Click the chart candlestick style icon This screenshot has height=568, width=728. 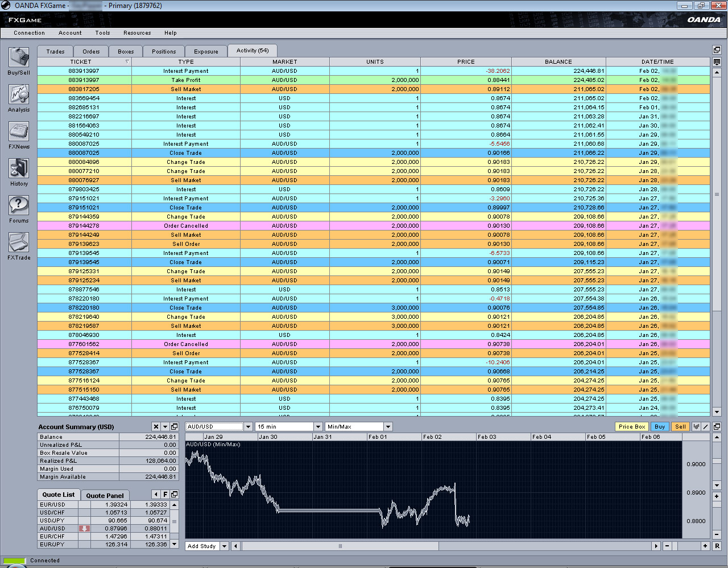pyautogui.click(x=696, y=426)
